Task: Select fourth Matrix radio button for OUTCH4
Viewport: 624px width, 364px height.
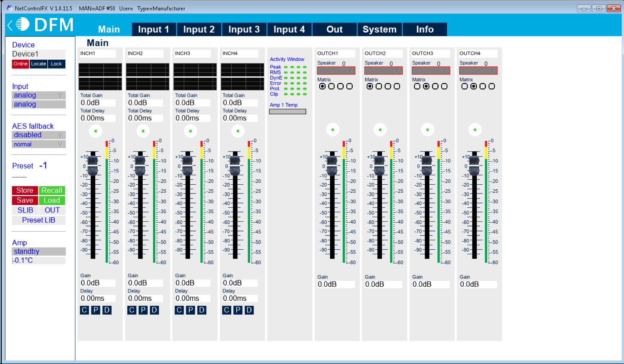Action: 492,86
